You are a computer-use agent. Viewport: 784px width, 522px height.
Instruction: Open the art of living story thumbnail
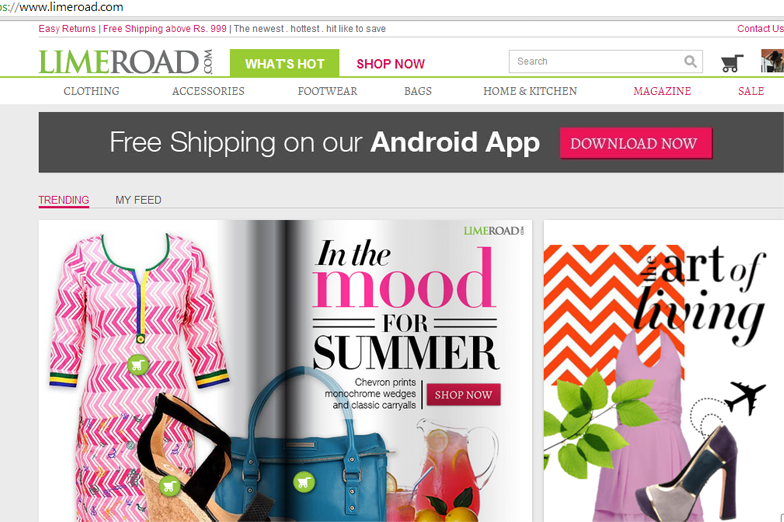click(664, 371)
